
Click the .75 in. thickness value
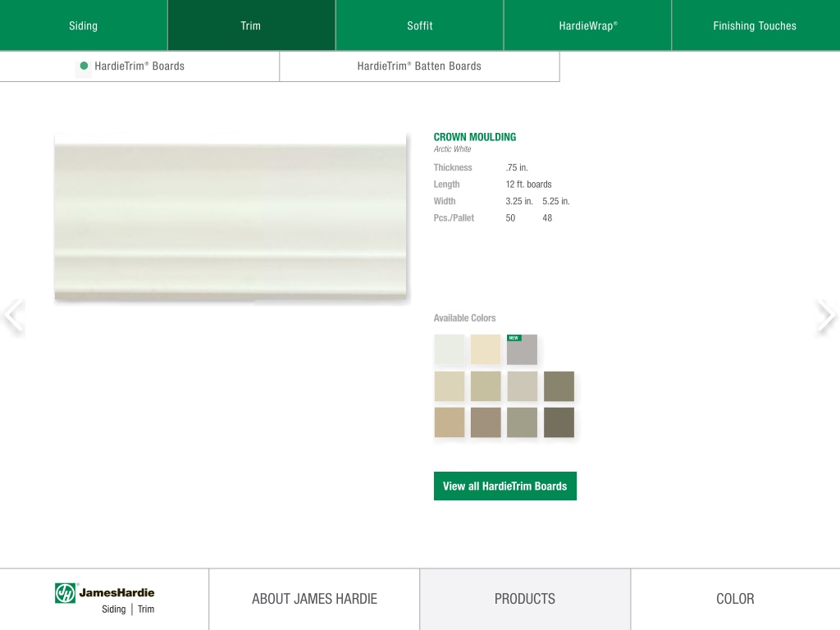point(517,167)
